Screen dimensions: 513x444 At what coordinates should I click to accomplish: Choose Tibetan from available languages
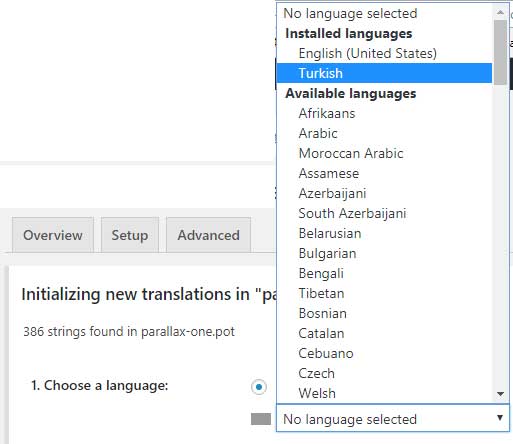tap(384, 293)
